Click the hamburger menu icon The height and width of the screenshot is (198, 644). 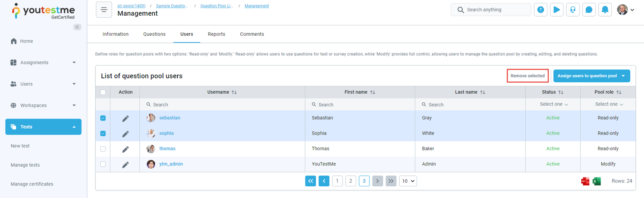pos(104,10)
